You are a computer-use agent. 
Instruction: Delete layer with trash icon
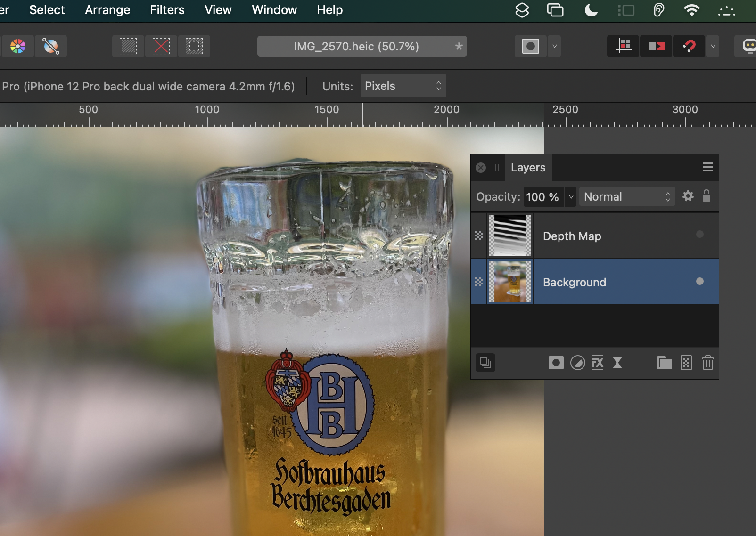708,363
